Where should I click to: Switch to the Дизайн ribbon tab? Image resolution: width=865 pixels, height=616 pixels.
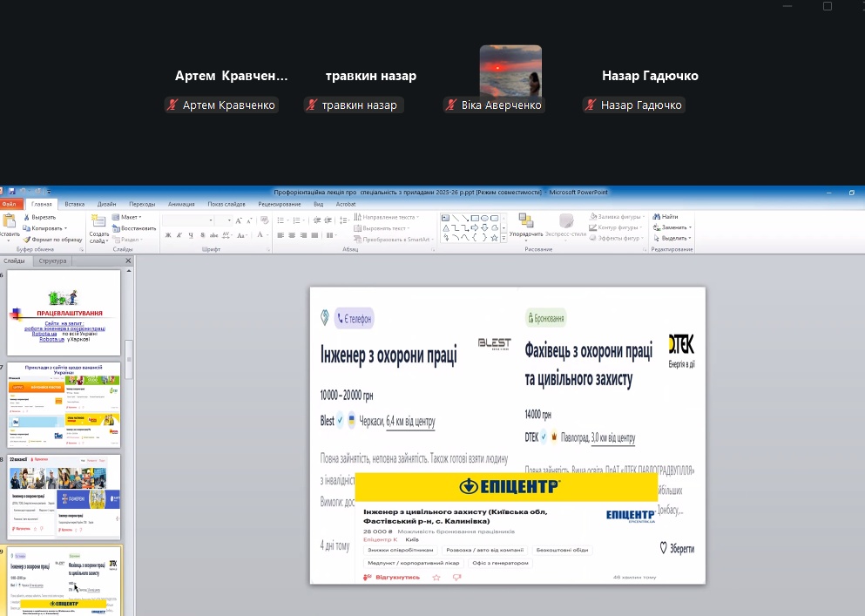[106, 204]
